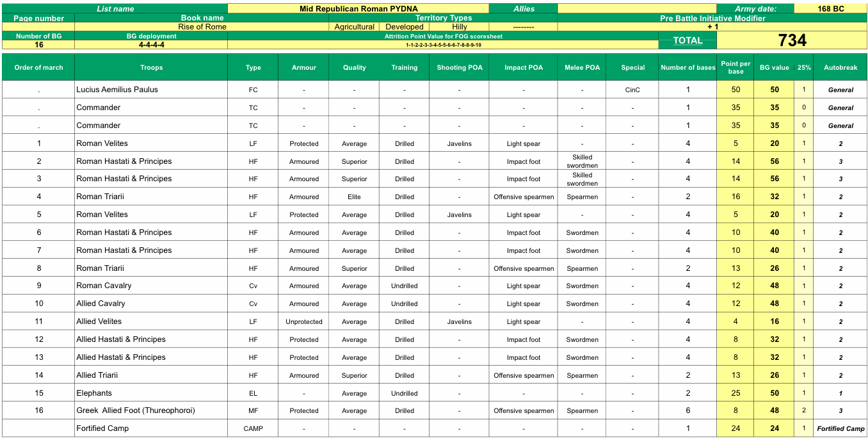Click the 'Armour' column header

tap(304, 67)
